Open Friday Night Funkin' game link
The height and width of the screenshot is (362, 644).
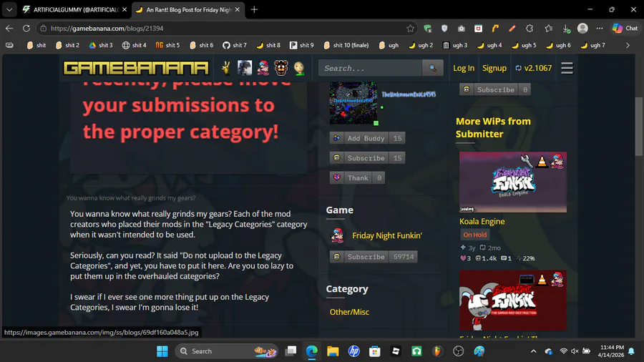(387, 235)
